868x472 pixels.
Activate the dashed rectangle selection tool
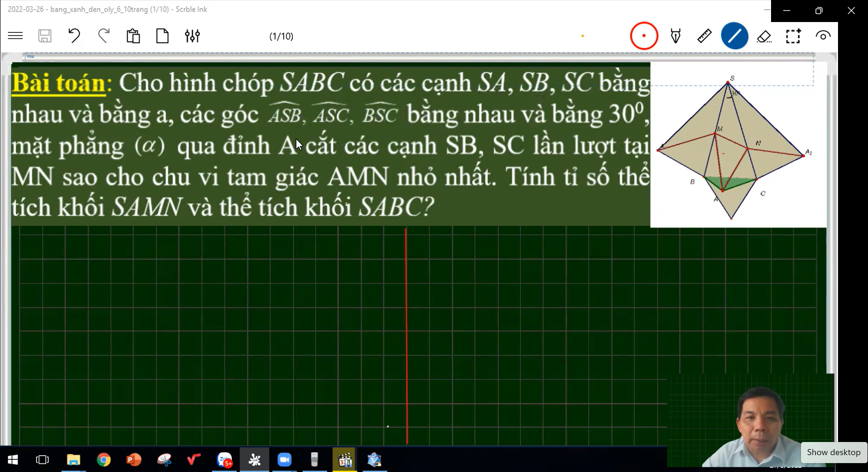793,36
